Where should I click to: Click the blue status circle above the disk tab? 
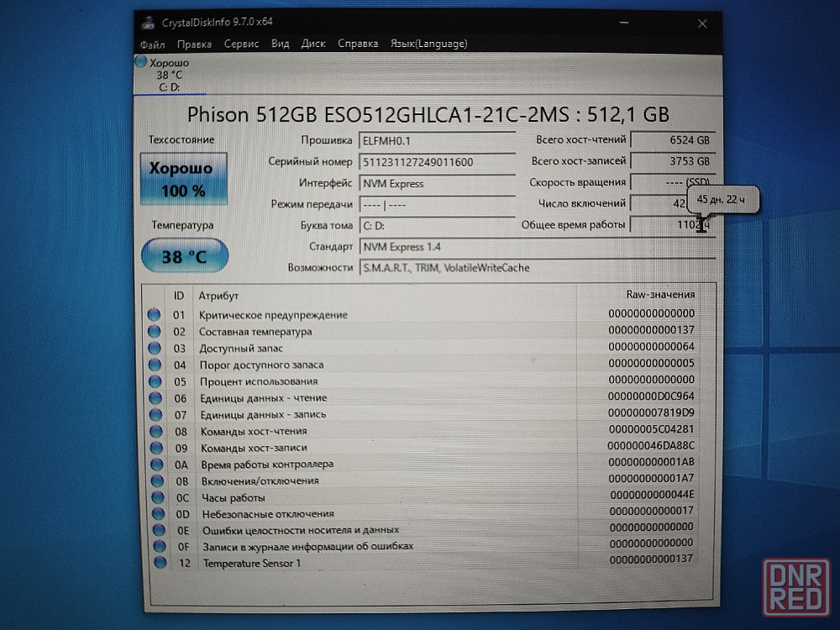(x=141, y=61)
